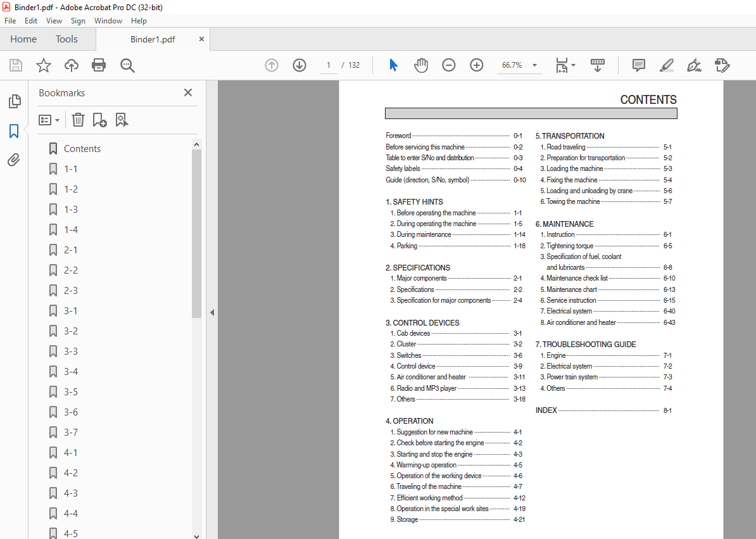Open the Contents bookmark
The image size is (756, 539).
(82, 149)
